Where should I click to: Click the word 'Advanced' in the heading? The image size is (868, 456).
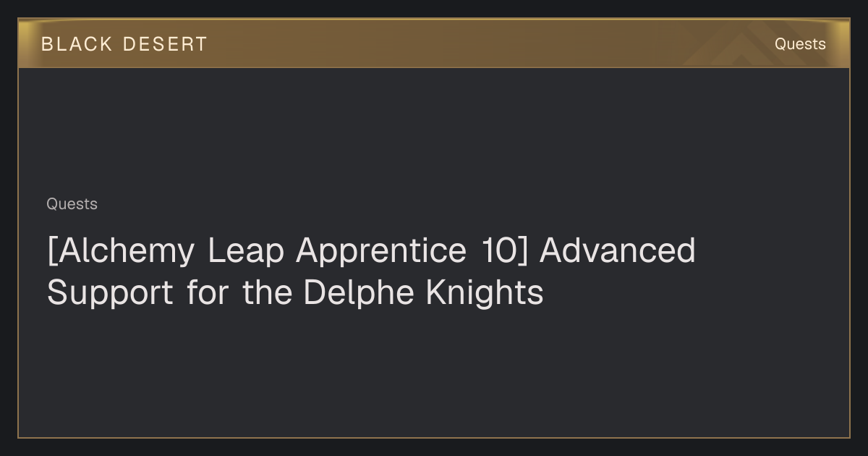pyautogui.click(x=618, y=250)
